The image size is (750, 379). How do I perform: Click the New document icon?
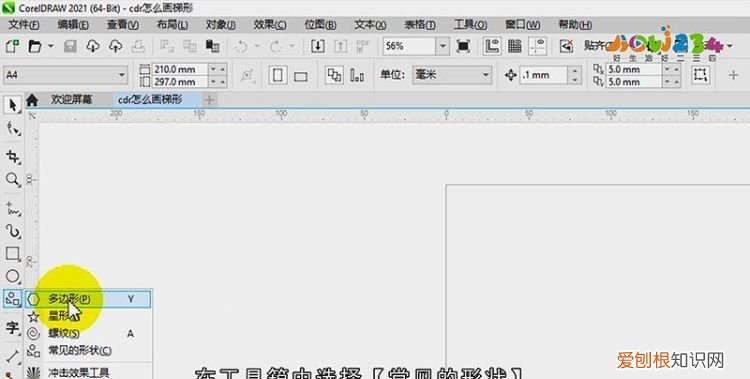12,46
